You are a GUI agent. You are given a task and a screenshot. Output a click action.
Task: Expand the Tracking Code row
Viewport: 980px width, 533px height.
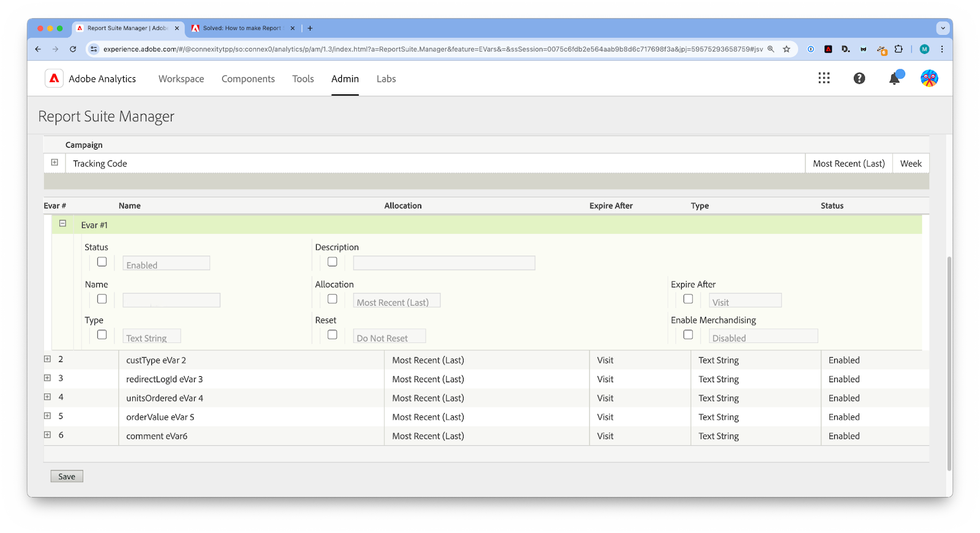coord(55,162)
